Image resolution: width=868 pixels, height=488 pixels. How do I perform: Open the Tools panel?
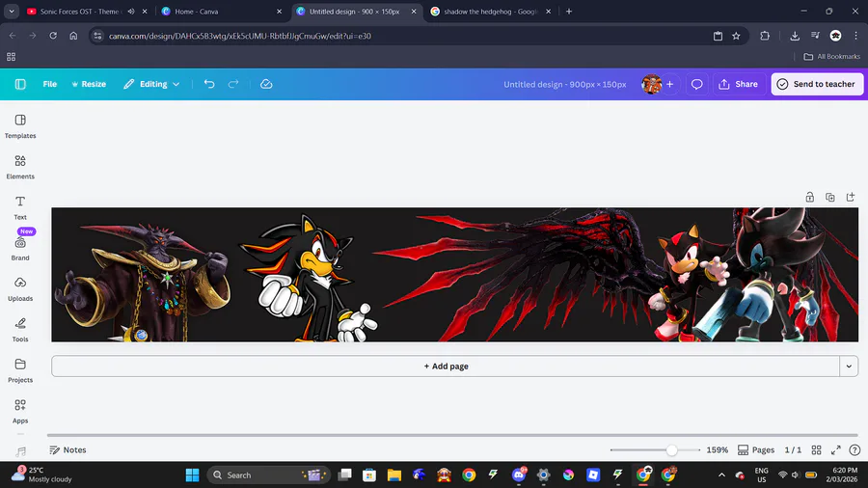pyautogui.click(x=20, y=330)
